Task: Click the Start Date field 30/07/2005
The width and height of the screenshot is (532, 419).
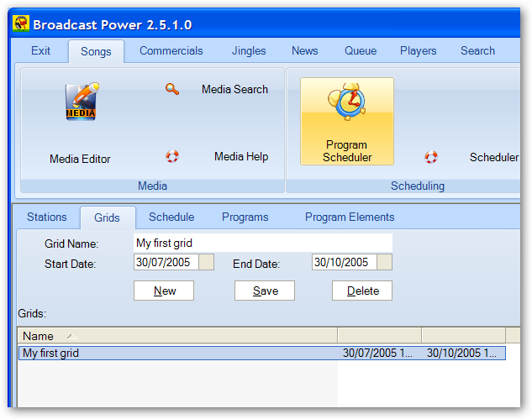Action: (166, 262)
